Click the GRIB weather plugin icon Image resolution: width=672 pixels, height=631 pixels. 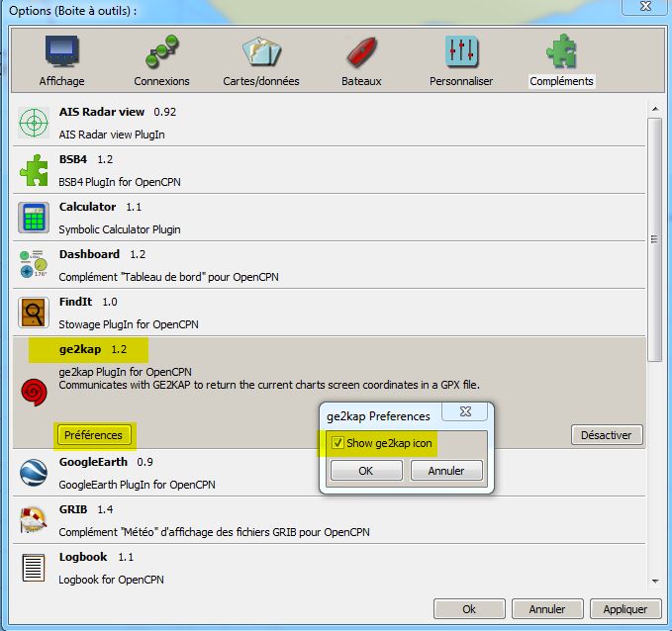pos(34,519)
